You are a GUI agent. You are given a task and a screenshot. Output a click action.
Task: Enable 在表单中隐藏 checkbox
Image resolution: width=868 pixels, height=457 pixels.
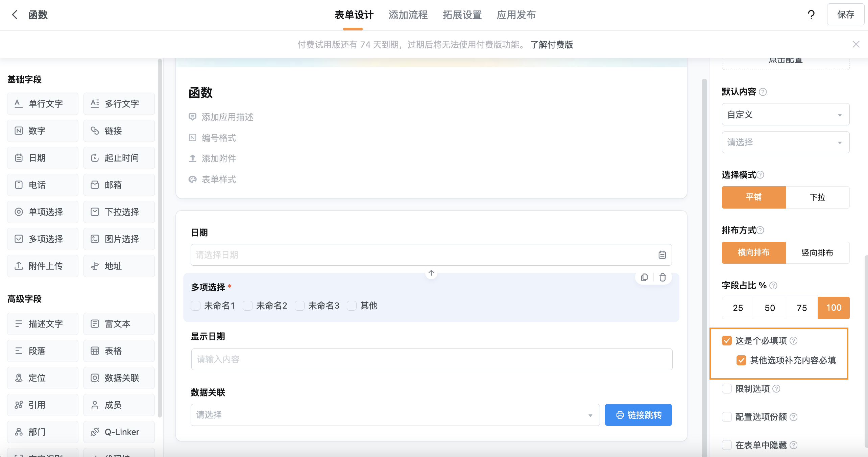[x=727, y=445]
